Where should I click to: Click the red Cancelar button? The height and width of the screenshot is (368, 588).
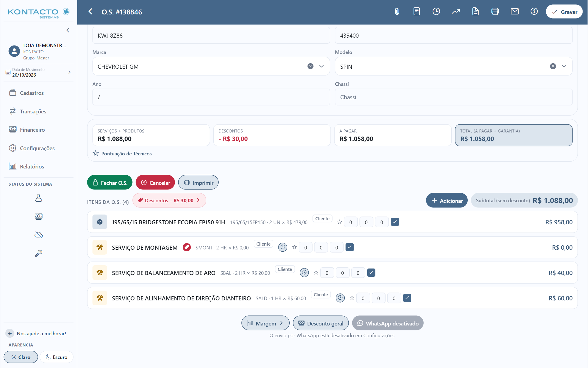(155, 182)
